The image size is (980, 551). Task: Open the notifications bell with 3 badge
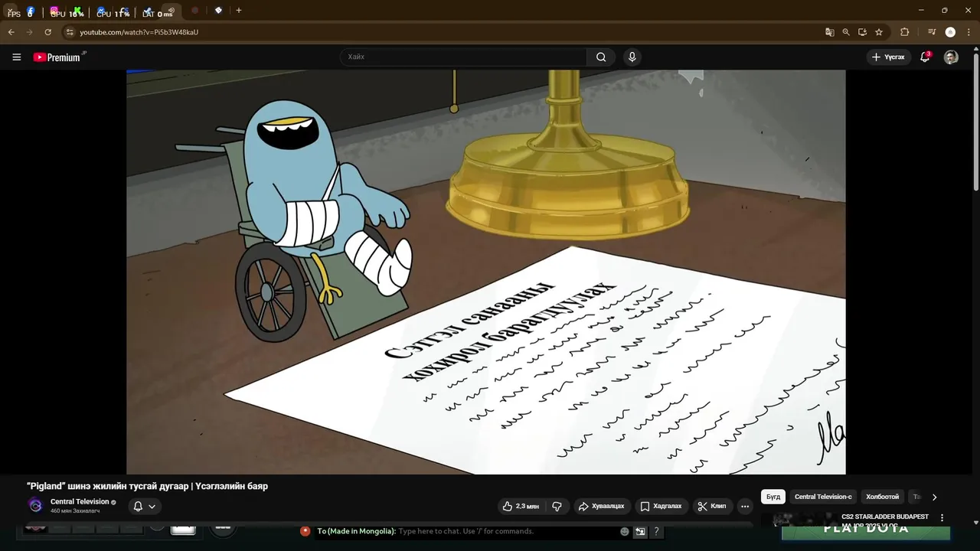925,57
